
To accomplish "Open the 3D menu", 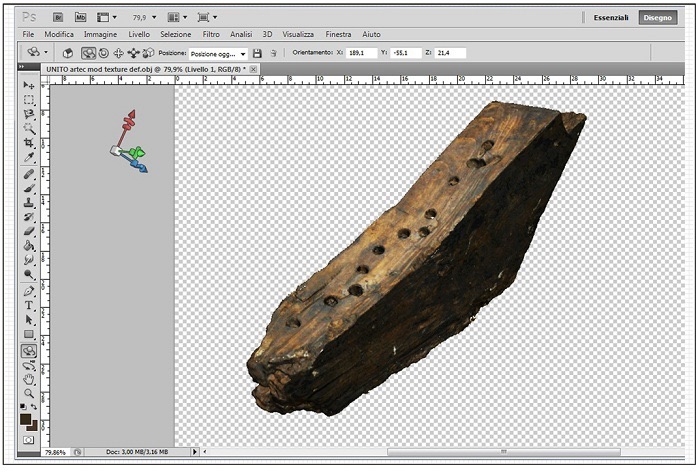I will tap(267, 34).
